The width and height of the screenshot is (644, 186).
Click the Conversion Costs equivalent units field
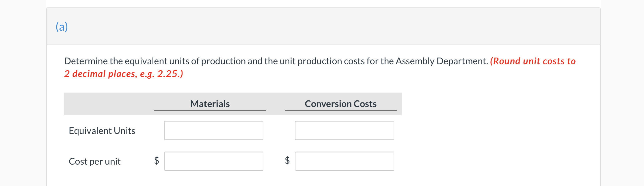[x=344, y=130]
